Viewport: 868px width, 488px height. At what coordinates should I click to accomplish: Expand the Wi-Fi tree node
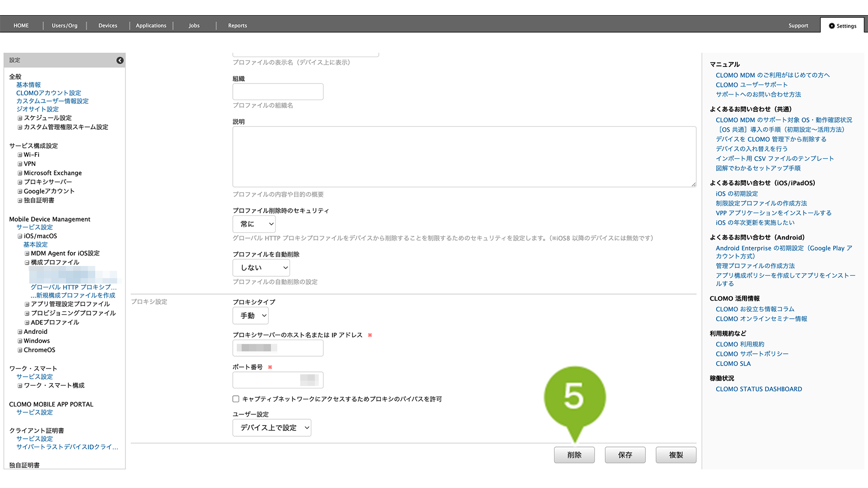point(20,155)
